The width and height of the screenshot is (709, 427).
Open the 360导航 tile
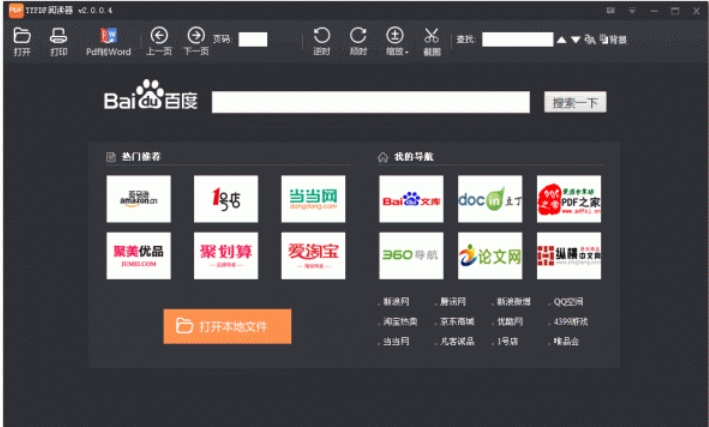coord(411,256)
